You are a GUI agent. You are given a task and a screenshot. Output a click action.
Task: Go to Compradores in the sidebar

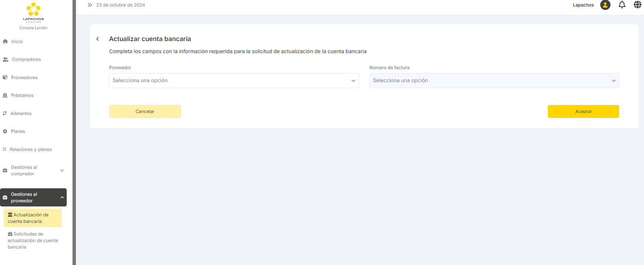[26, 60]
